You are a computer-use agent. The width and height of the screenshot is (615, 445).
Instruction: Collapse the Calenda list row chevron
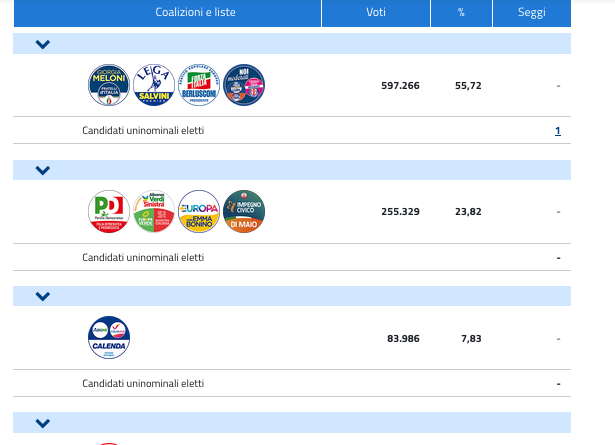[x=42, y=296]
